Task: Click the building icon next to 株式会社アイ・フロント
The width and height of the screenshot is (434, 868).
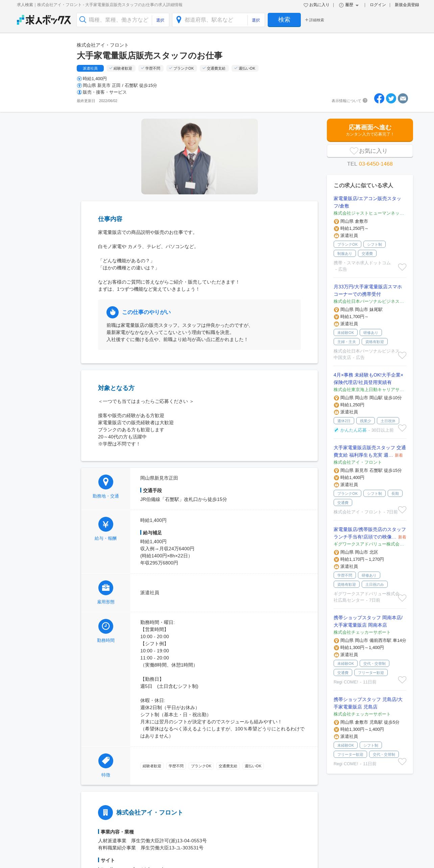Action: coord(105,813)
